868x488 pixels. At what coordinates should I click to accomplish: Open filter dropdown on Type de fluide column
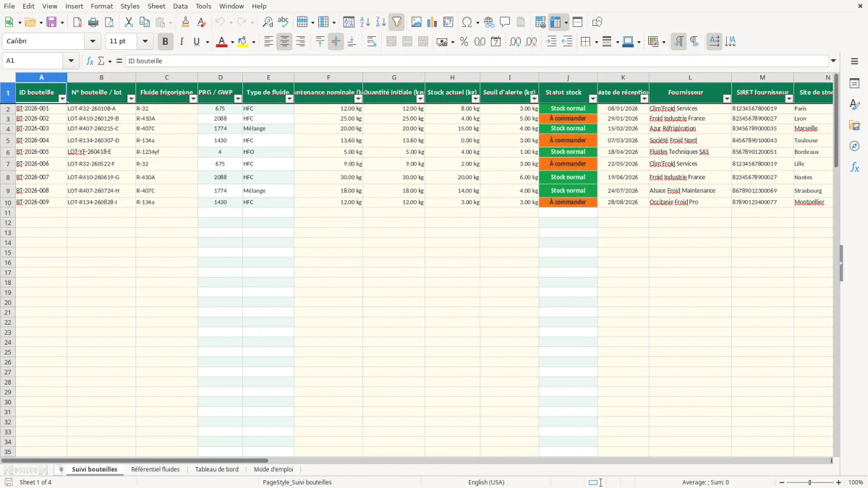click(x=289, y=99)
